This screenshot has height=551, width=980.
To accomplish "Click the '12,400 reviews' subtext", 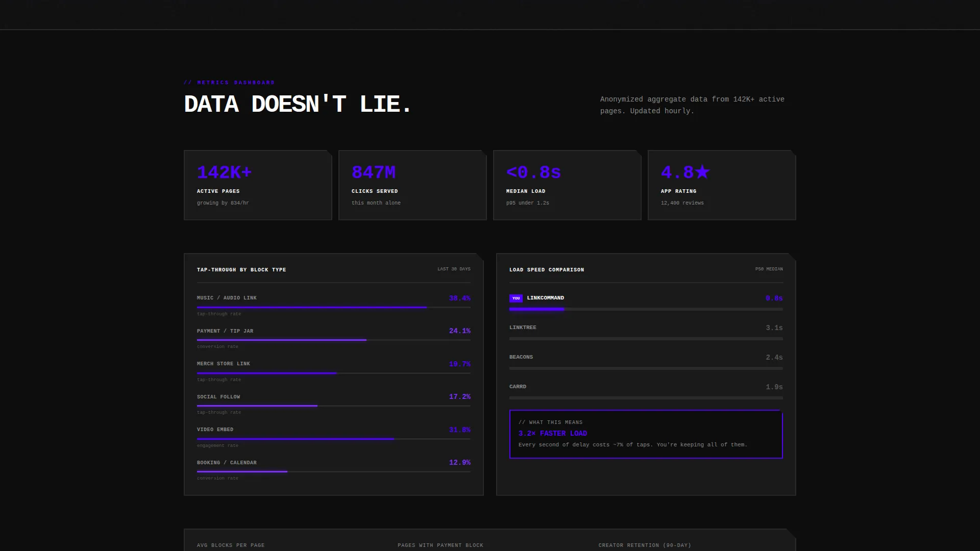I will coord(682,203).
